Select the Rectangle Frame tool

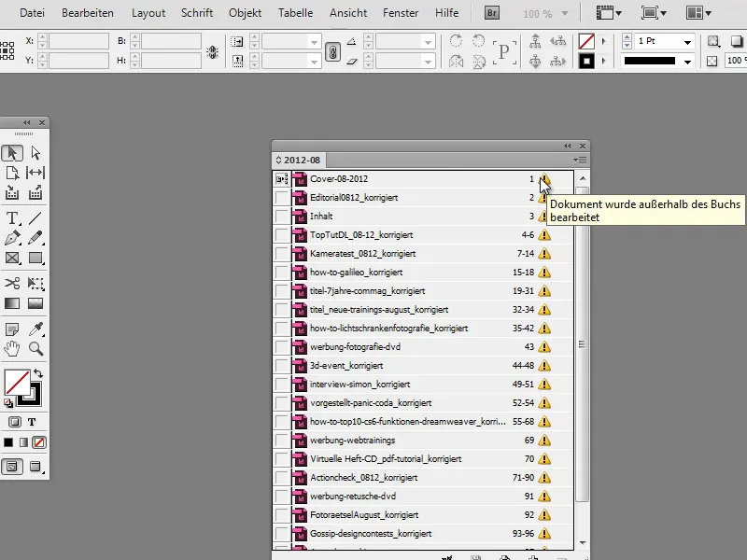pyautogui.click(x=12, y=259)
